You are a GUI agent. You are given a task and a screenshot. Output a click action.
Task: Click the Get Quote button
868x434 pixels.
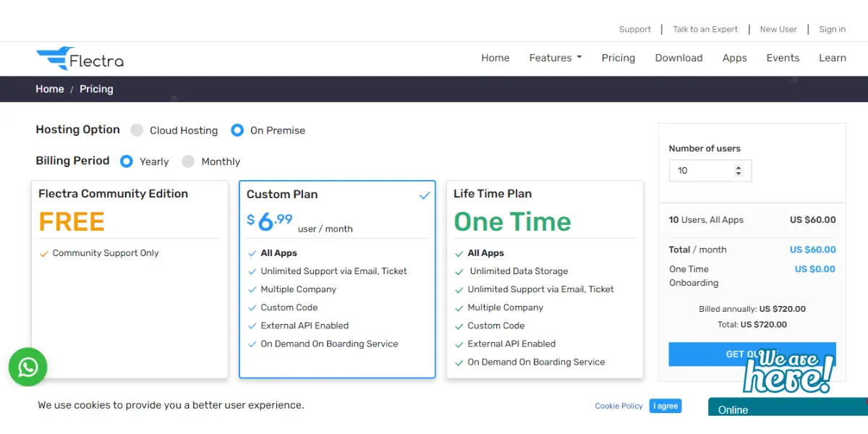(x=752, y=354)
